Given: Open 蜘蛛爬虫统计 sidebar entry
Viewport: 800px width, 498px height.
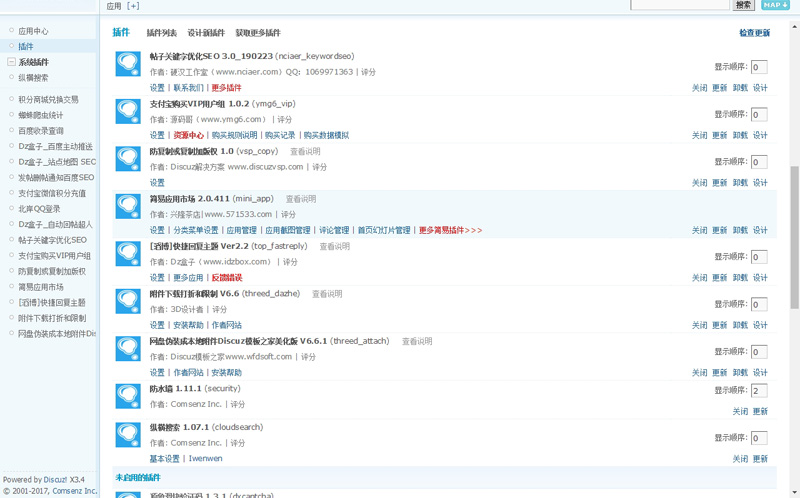Looking at the screenshot, I should click(x=41, y=115).
